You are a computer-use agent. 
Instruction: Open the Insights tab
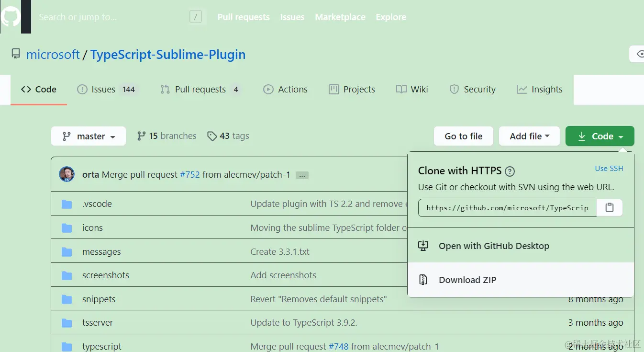pos(546,90)
